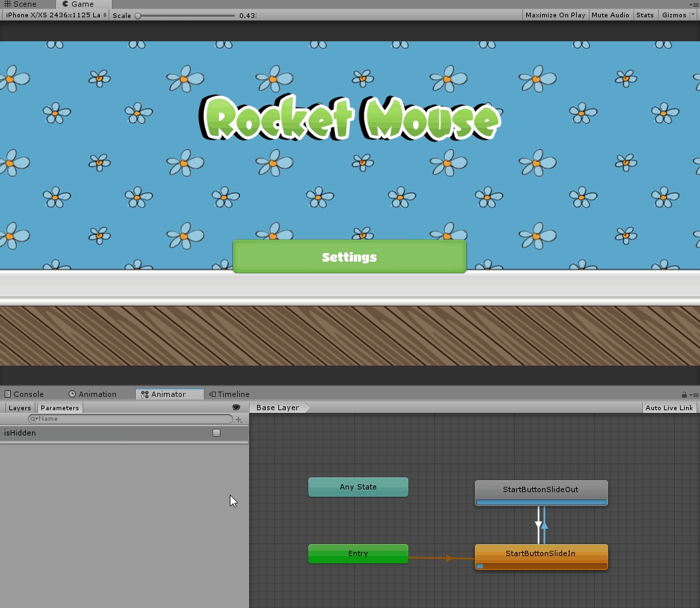The image size is (700, 608).
Task: Expand the Gizmos dropdown arrow
Action: coord(693,15)
